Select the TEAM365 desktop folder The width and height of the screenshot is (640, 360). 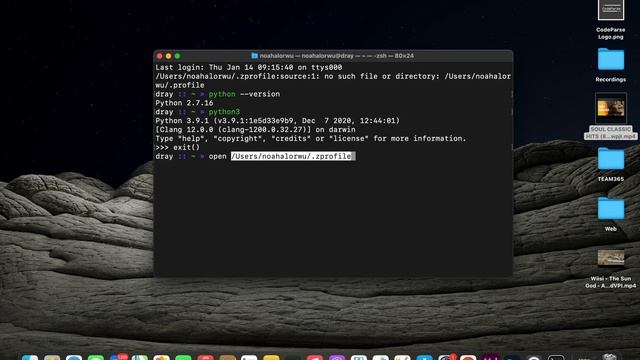pyautogui.click(x=611, y=158)
